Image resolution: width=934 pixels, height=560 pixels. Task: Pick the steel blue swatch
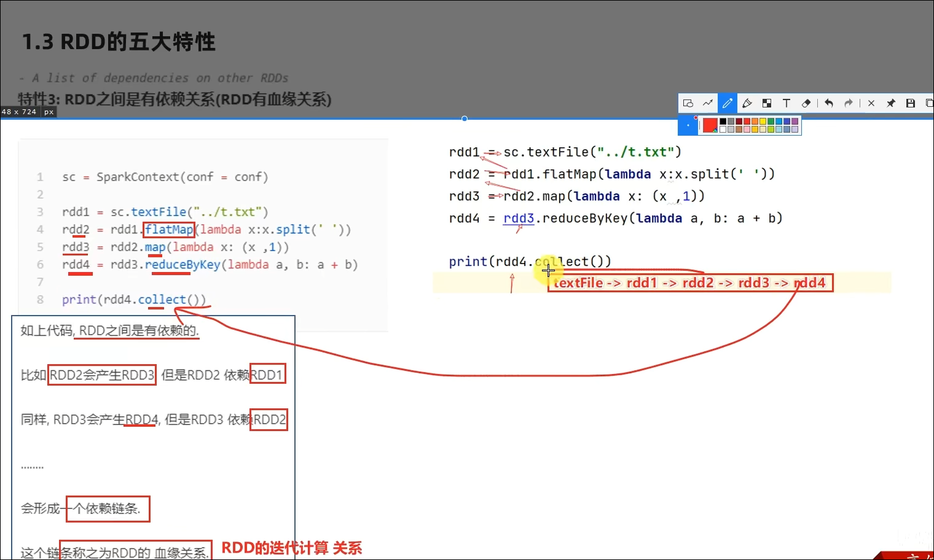(787, 130)
